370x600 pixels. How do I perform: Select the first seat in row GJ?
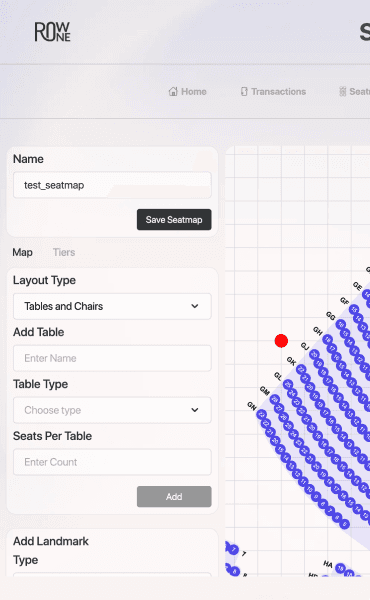315,355
